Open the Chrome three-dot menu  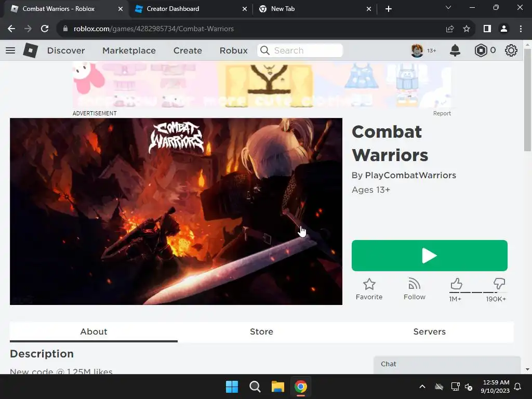pos(521,29)
